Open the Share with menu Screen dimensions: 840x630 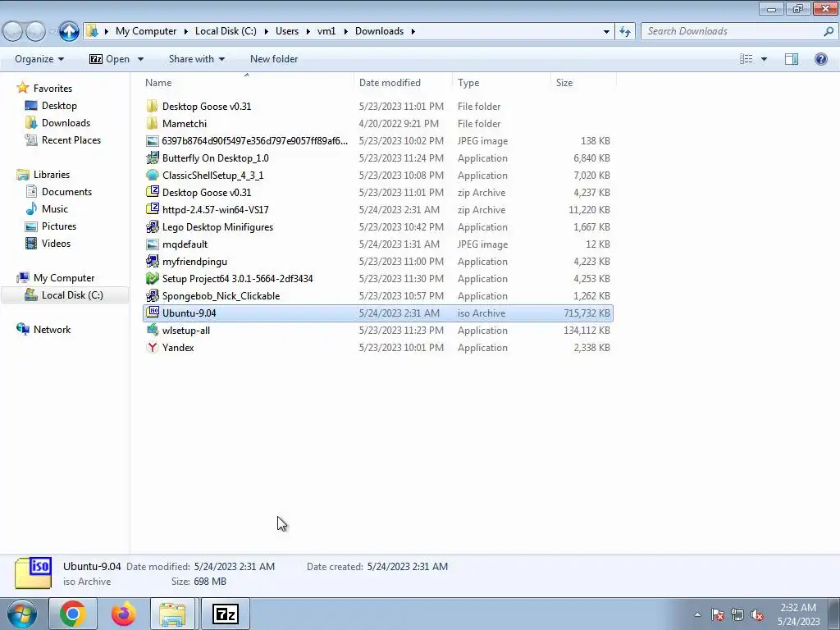click(x=197, y=59)
